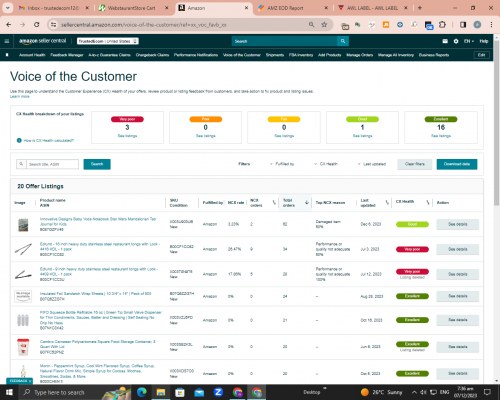Open the Mail app from taskbar
500x400 pixels.
coord(199,392)
